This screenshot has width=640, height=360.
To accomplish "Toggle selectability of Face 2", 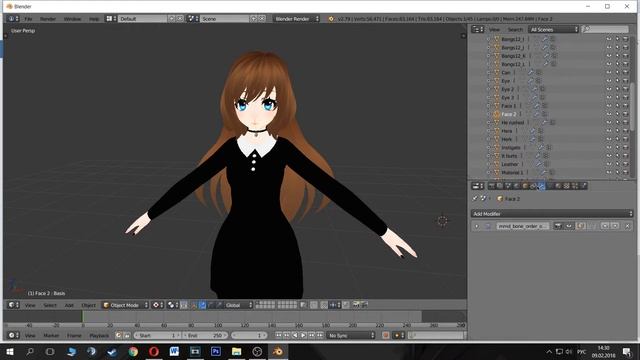I will pos(617,114).
